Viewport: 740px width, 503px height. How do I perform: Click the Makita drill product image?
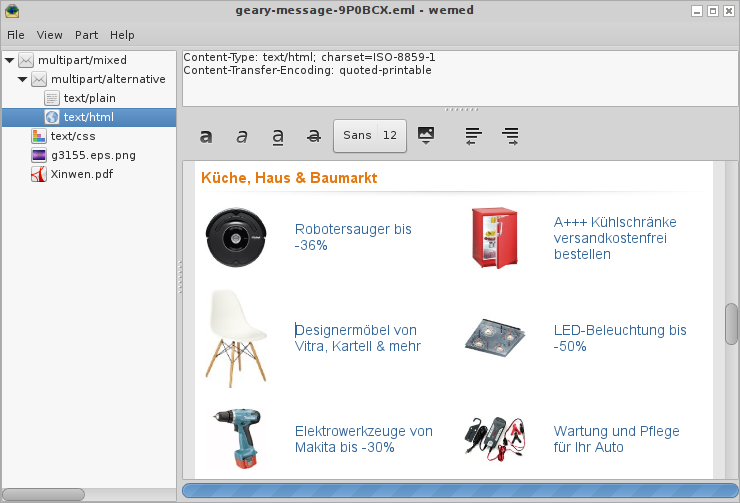(x=237, y=439)
